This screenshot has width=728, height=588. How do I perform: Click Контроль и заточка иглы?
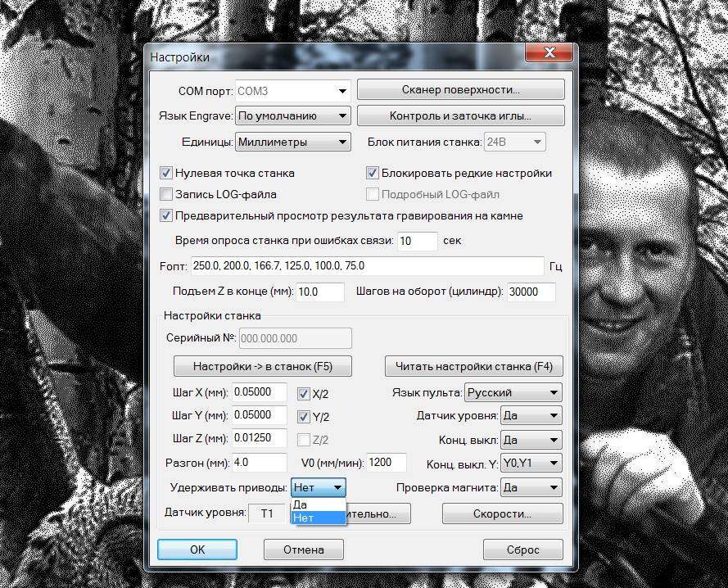pyautogui.click(x=461, y=115)
